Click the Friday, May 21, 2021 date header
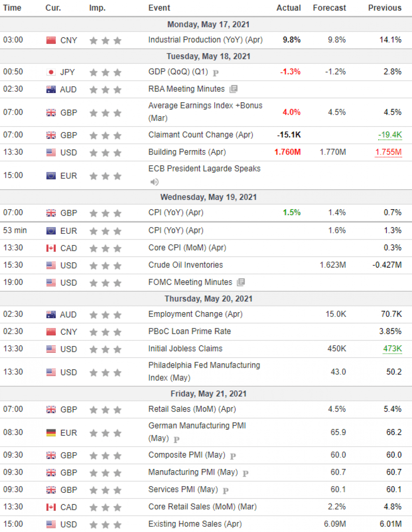The height and width of the screenshot is (532, 412). 208,394
